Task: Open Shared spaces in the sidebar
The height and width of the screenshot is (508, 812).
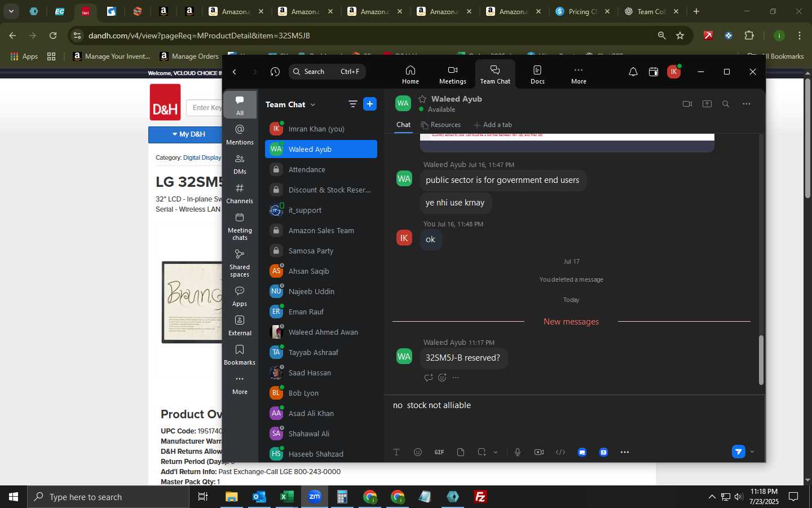Action: pos(240,263)
